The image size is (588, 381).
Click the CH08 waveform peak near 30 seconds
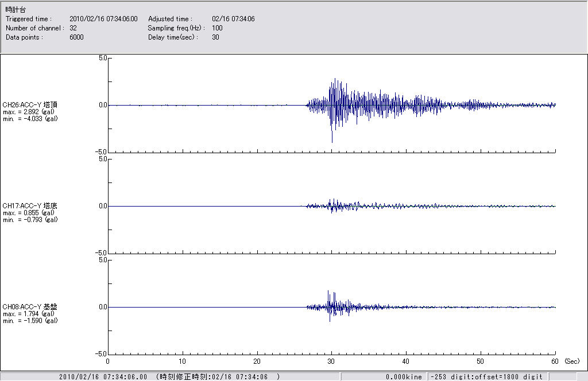coord(328,291)
